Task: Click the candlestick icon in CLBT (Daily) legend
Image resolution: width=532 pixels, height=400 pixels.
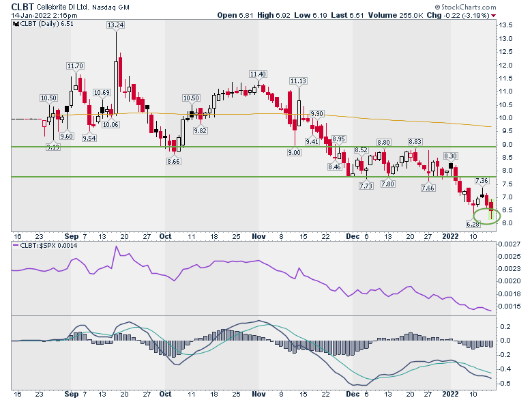Action: point(16,24)
